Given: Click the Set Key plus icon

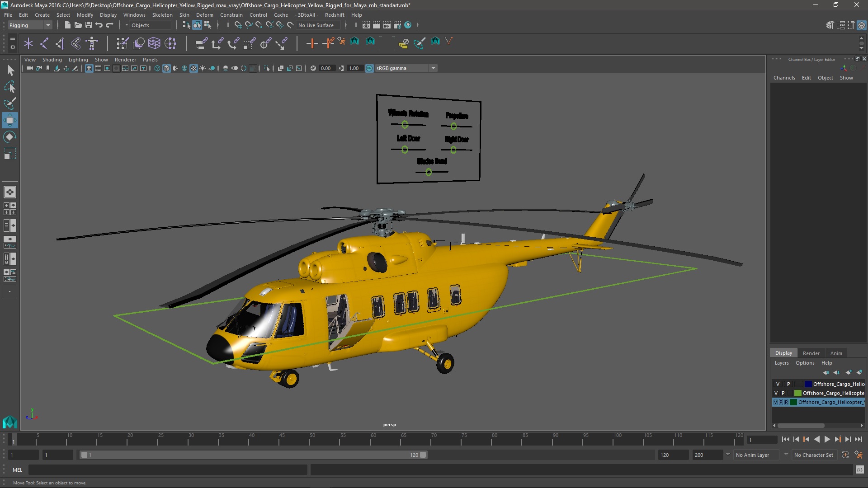Looking at the screenshot, I should click(x=312, y=43).
